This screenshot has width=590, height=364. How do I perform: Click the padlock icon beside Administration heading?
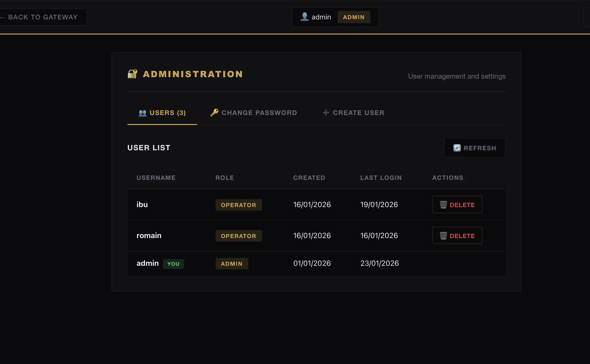132,74
